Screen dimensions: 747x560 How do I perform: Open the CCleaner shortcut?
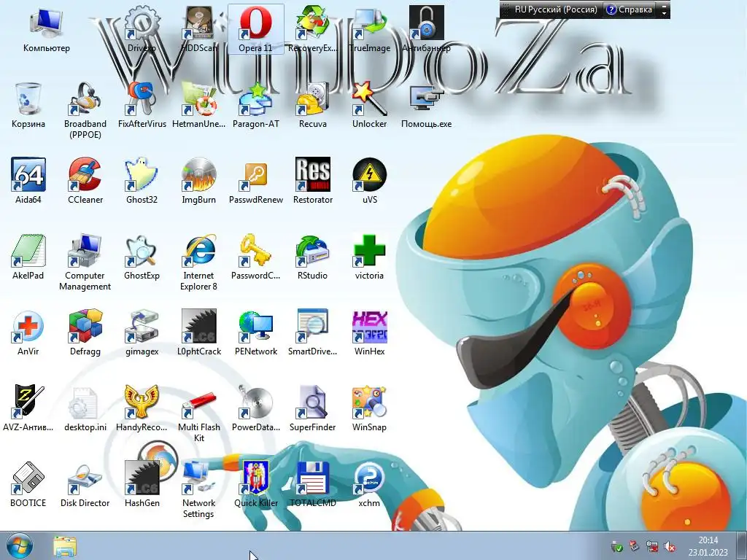click(85, 181)
